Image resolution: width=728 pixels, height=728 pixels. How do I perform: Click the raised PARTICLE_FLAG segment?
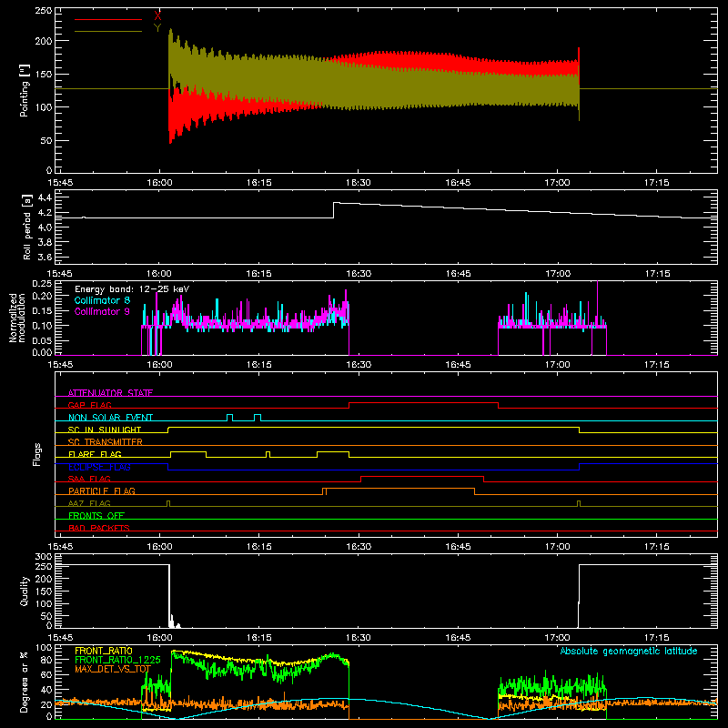400,489
